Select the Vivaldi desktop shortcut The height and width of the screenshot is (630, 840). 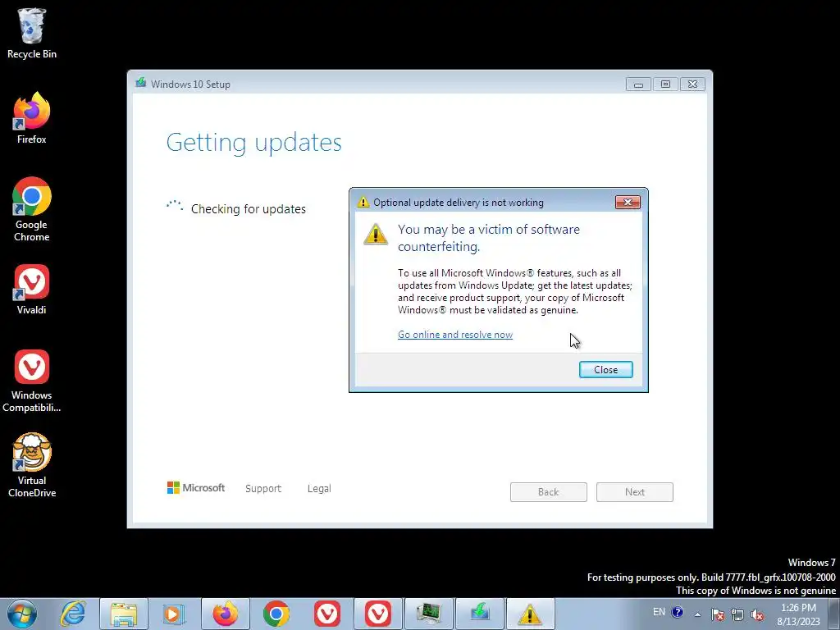(x=32, y=290)
